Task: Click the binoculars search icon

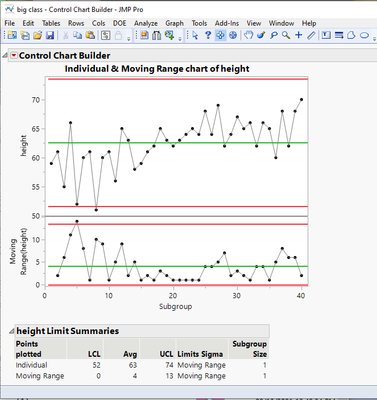Action: point(157,35)
